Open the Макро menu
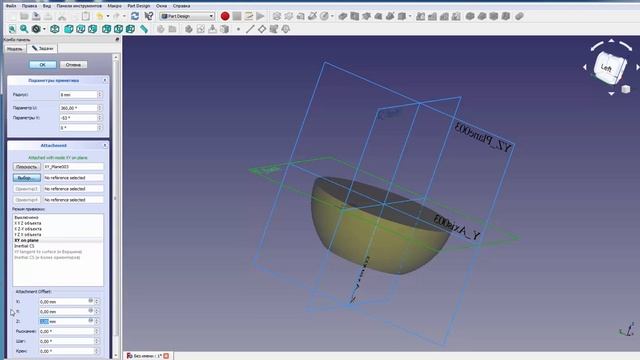 point(114,6)
